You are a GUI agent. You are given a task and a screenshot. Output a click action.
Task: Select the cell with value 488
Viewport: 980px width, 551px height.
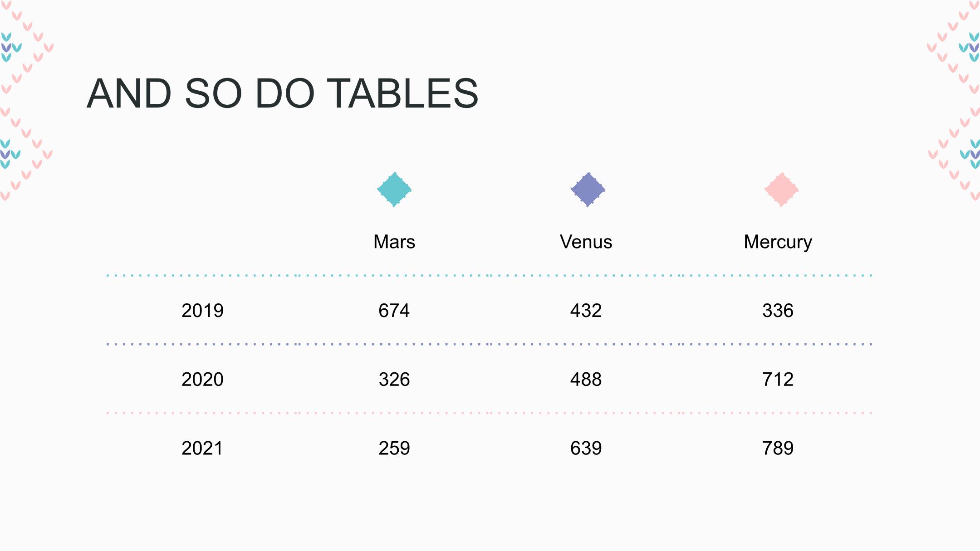tap(586, 380)
